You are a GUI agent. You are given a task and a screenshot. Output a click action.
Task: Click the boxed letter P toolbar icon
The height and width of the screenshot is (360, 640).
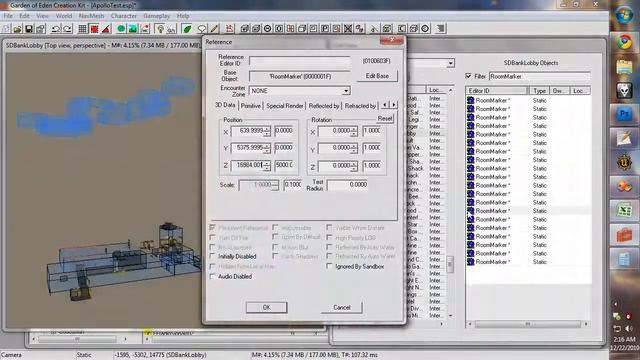point(325,29)
